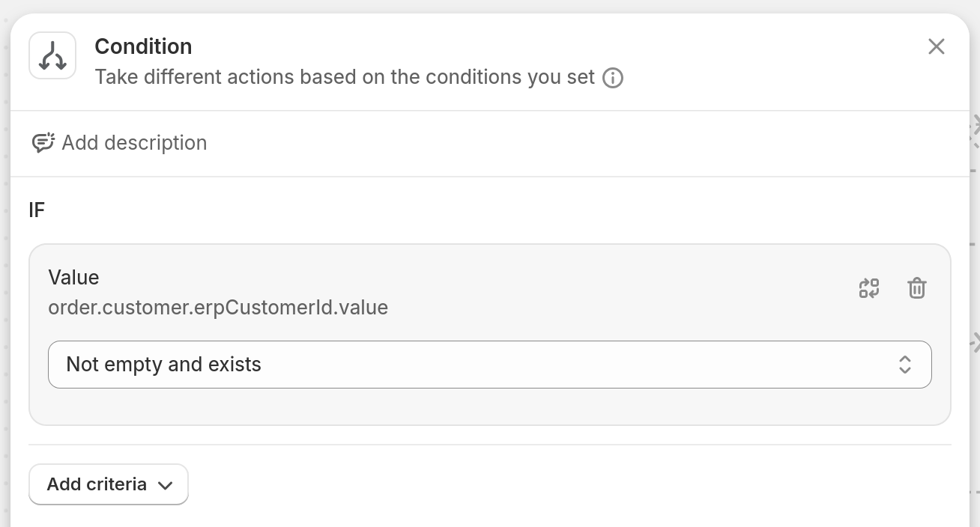Click the Add description speech-bubble icon
The image size is (980, 527).
(x=44, y=142)
